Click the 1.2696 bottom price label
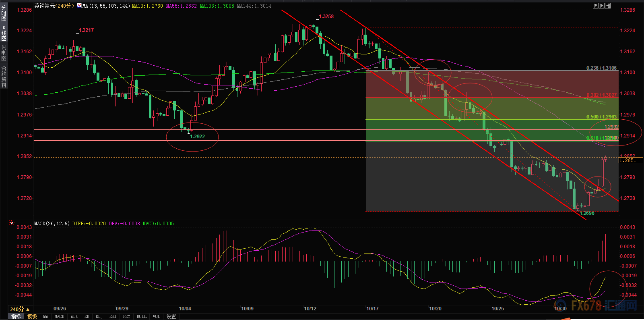 tap(587, 213)
